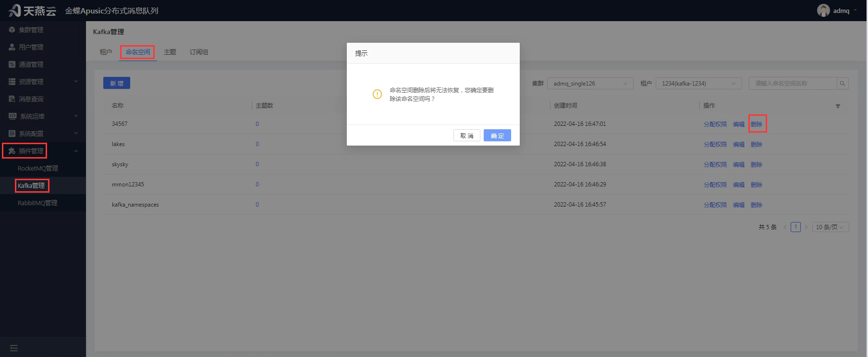This screenshot has height=357, width=868.
Task: Open the 集群 dropdown admq_single126
Action: click(x=590, y=84)
